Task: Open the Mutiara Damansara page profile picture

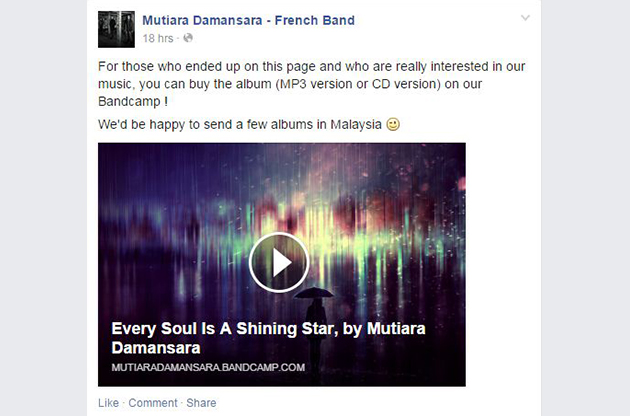Action: click(x=117, y=29)
